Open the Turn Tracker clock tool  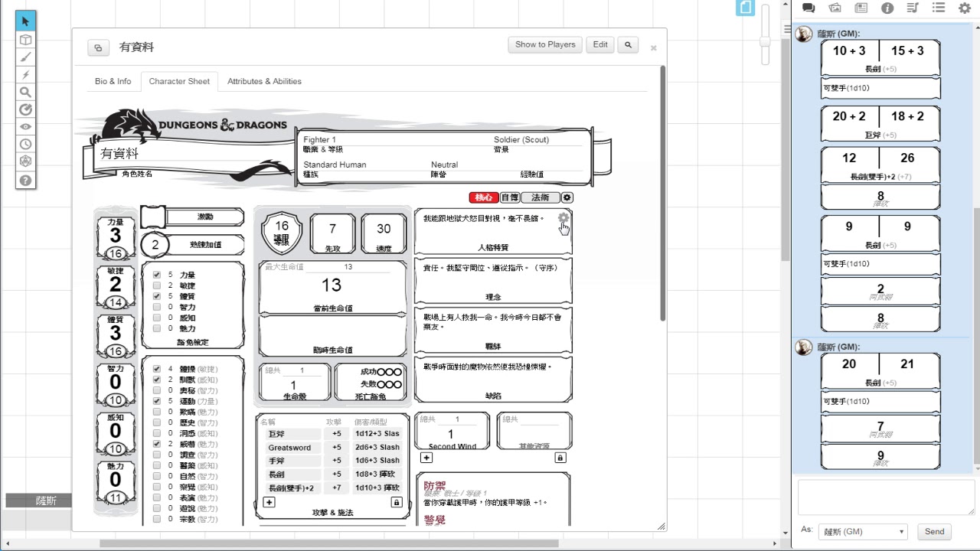tap(25, 145)
